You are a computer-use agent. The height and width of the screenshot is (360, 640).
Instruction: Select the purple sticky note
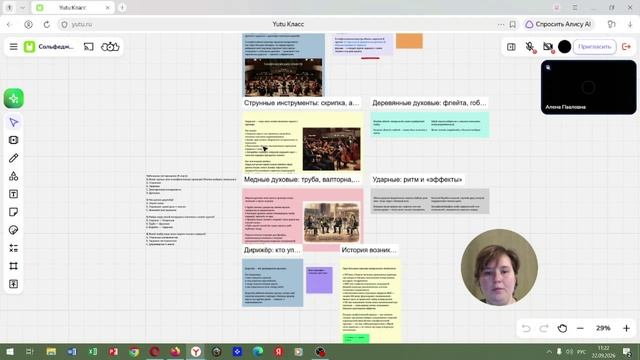pyautogui.click(x=319, y=280)
